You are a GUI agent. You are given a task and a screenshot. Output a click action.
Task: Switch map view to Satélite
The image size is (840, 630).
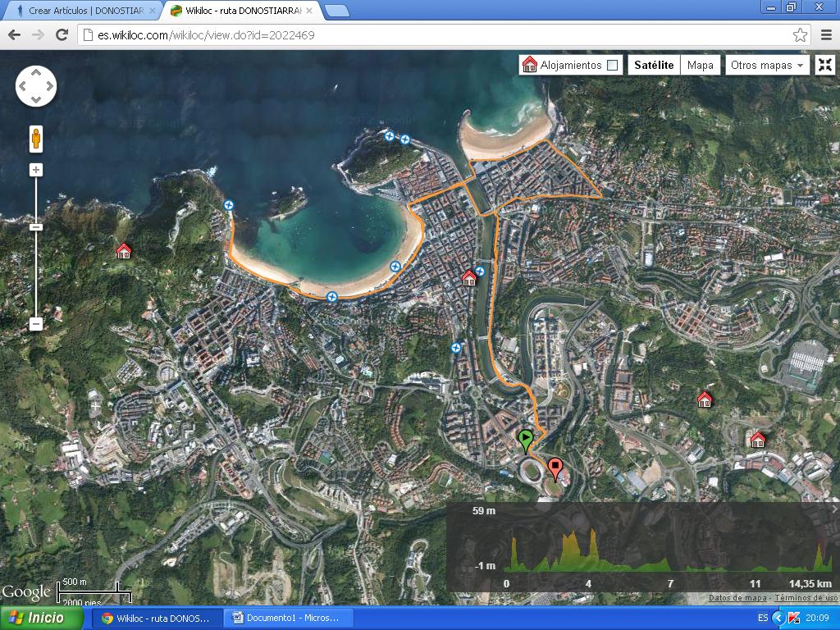(654, 65)
